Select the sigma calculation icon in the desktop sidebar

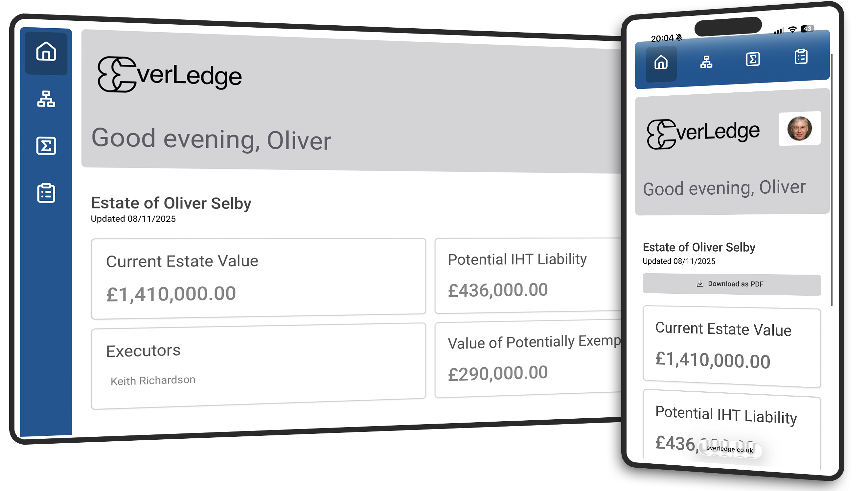[46, 146]
